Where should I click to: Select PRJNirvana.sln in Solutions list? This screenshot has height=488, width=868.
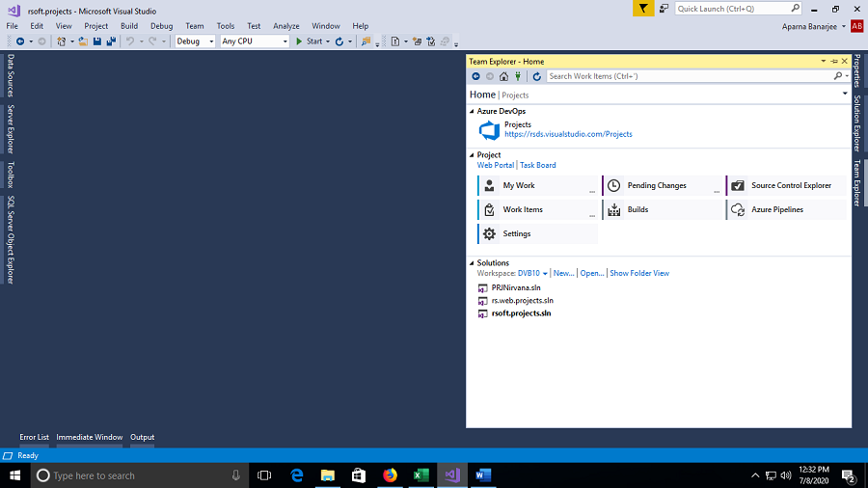click(516, 287)
